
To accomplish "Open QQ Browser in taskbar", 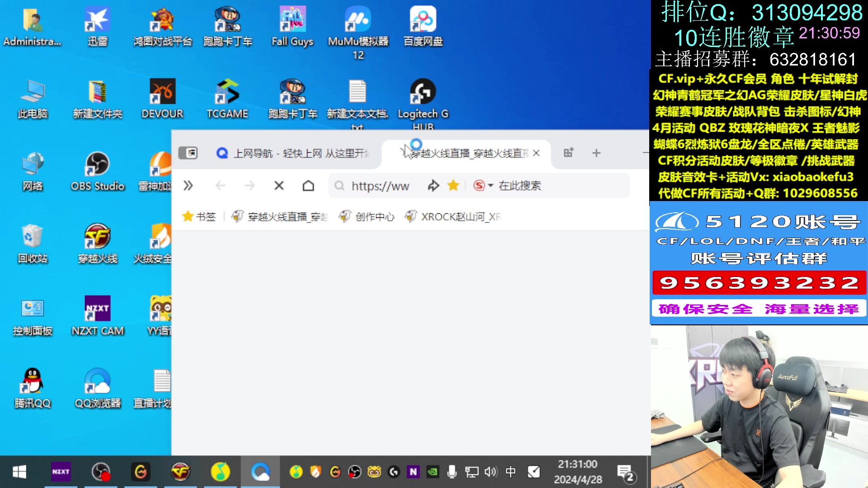I will pos(260,472).
